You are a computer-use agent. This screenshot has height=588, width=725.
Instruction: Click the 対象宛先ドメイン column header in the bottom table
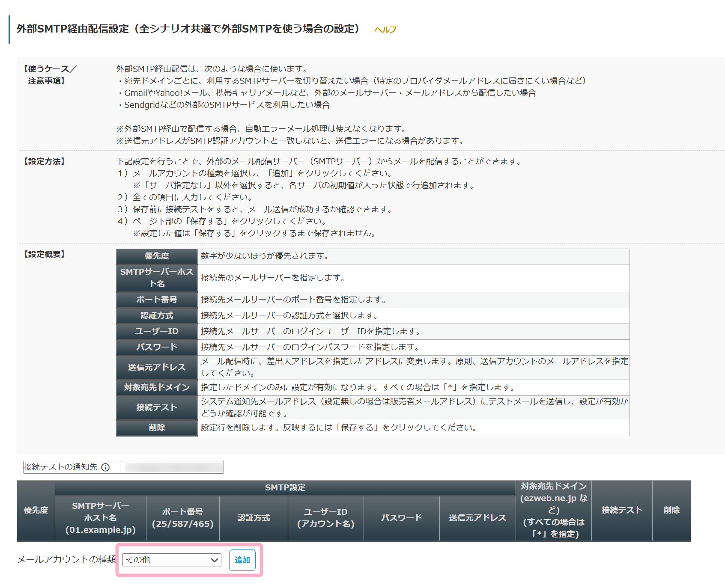pos(554,511)
